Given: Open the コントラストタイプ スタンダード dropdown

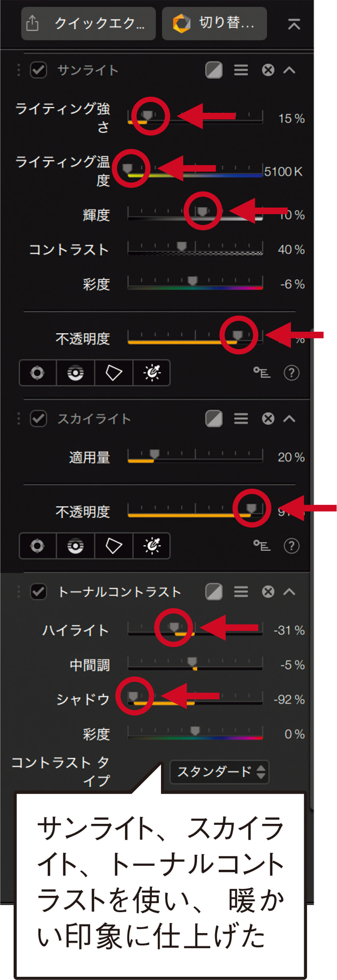Looking at the screenshot, I should (219, 771).
